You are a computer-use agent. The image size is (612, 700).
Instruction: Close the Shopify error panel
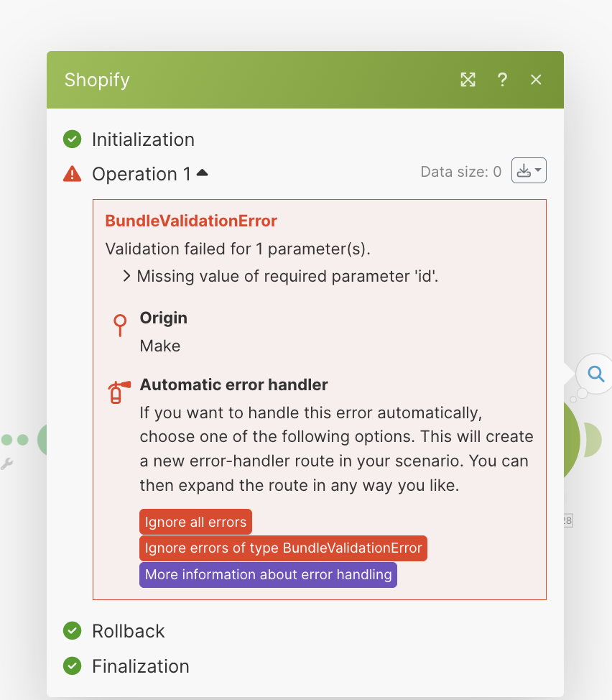(536, 80)
